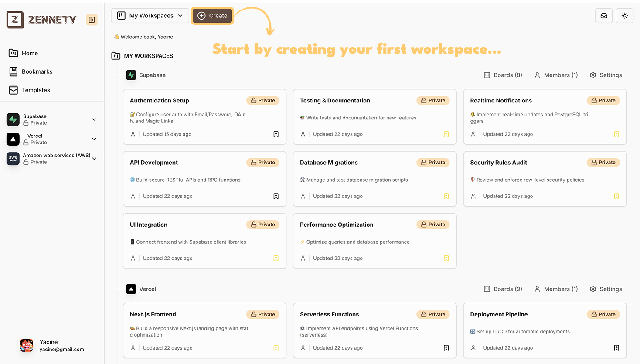The height and width of the screenshot is (364, 640).
Task: Toggle bookmark on UI Integration board
Action: tap(276, 258)
